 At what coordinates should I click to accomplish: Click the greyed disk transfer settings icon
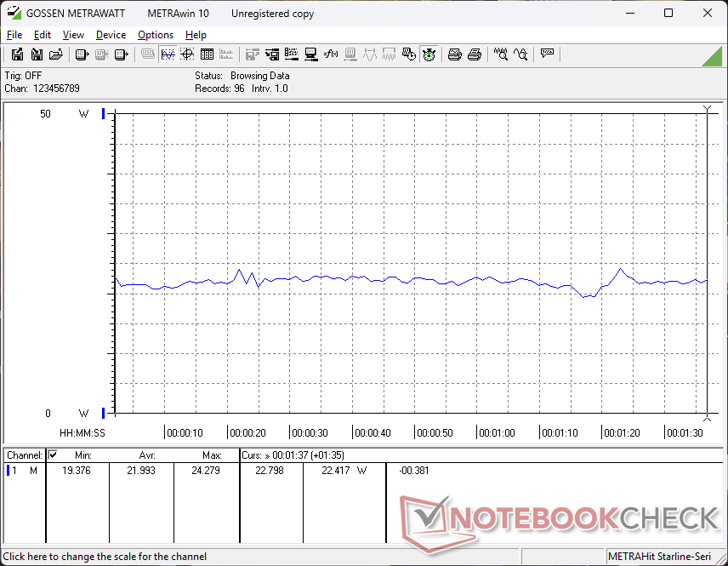pyautogui.click(x=252, y=54)
